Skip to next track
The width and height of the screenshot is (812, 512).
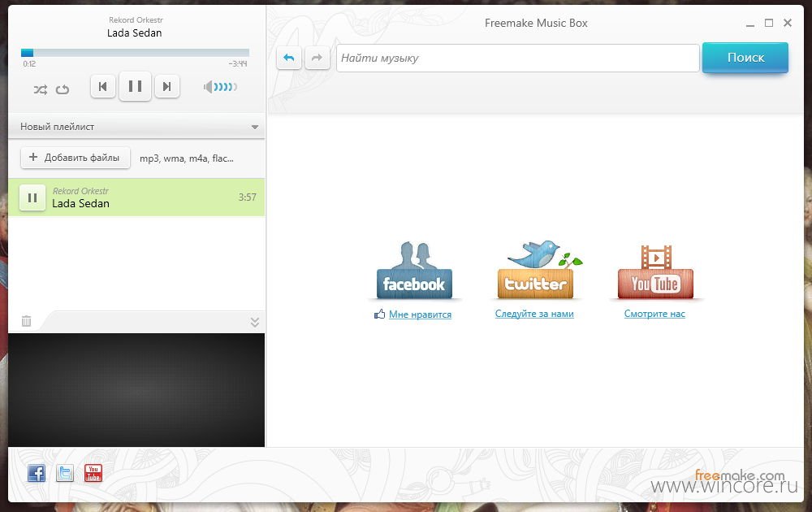pos(166,86)
